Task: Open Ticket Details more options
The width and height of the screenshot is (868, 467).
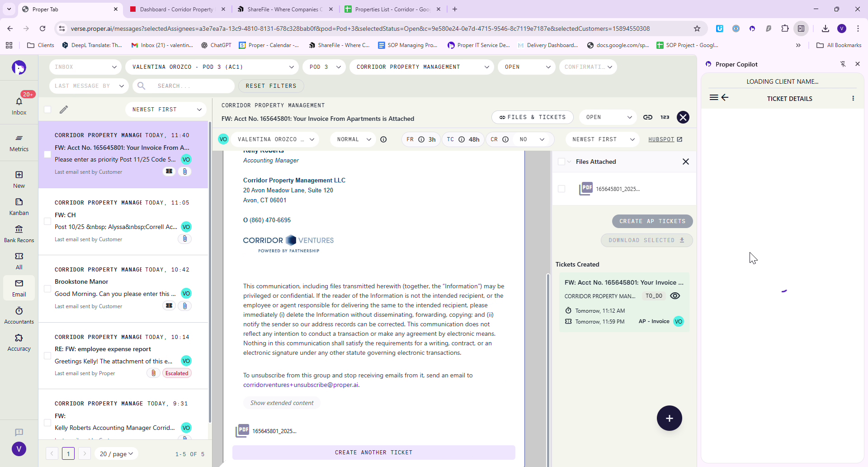Action: pyautogui.click(x=853, y=98)
